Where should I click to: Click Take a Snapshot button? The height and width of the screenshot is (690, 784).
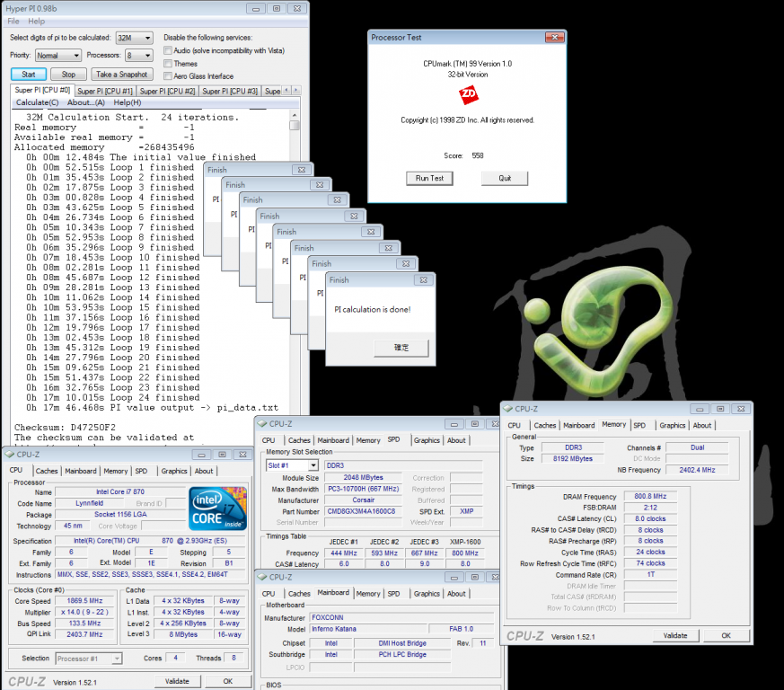click(121, 75)
